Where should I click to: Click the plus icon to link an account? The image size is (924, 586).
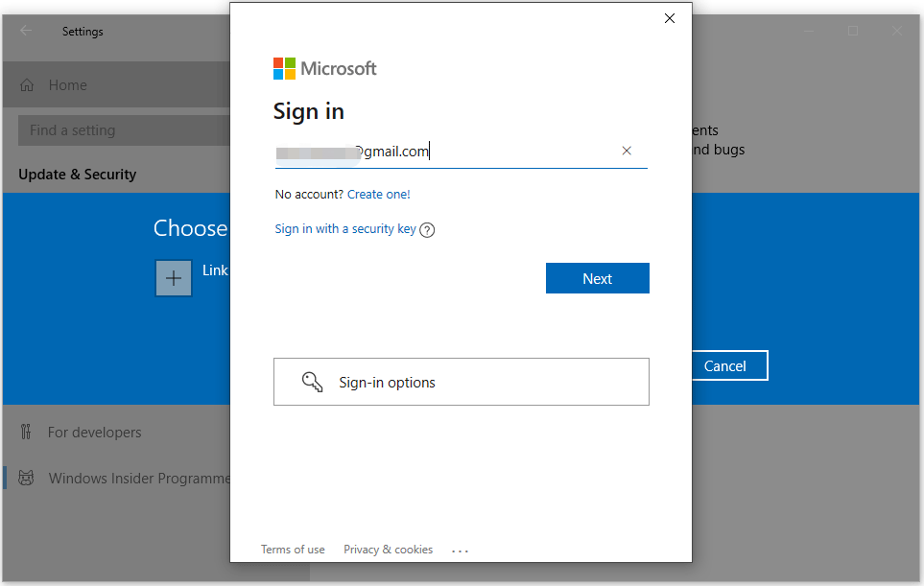pos(174,278)
